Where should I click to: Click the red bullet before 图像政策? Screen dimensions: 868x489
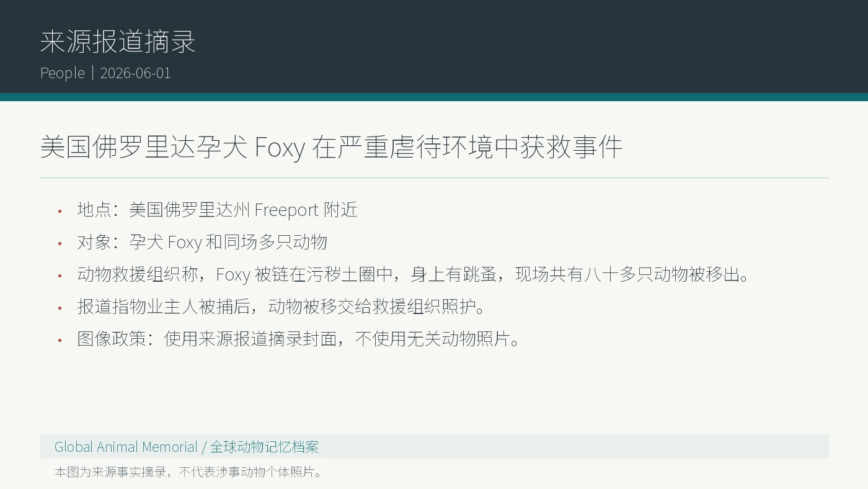click(60, 340)
